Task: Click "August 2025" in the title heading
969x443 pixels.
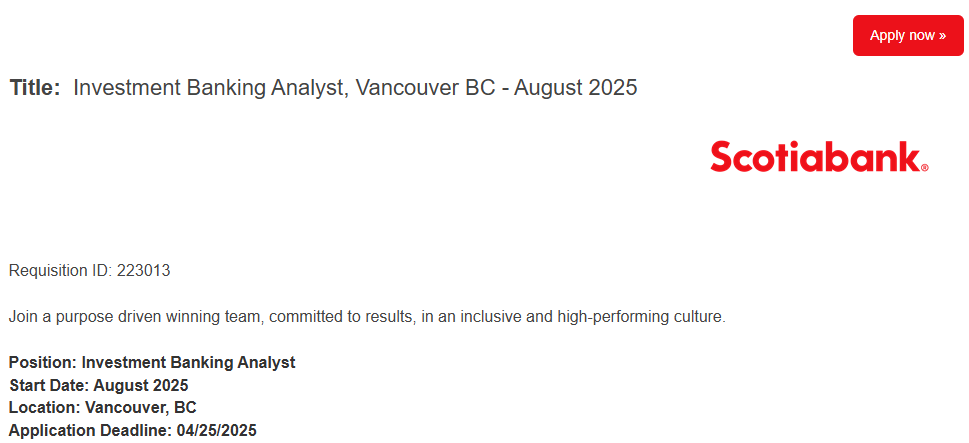Action: point(575,88)
